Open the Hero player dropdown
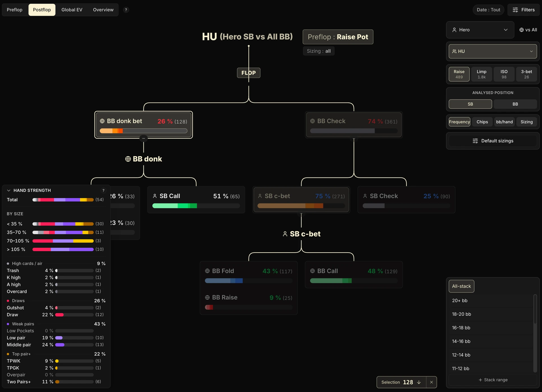Viewport: 542px width, 392px height. [x=480, y=30]
